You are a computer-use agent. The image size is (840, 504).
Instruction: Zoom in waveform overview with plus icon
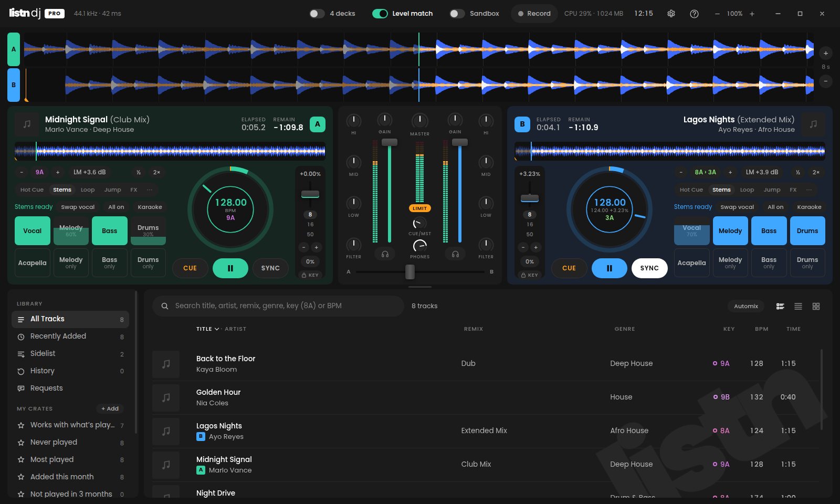[x=826, y=53]
